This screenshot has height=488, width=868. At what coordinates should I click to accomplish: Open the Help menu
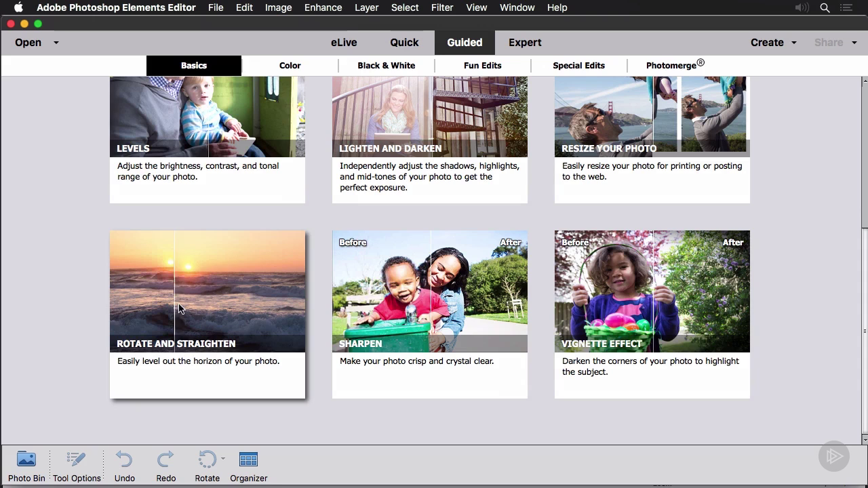[557, 7]
